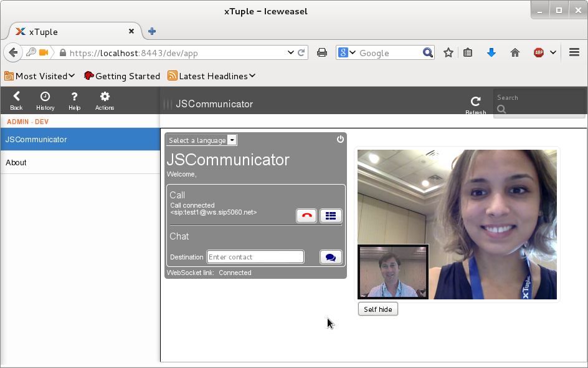The height and width of the screenshot is (368, 588).
Task: Click the sip:test1@ws.sip5060.net address text
Action: coord(214,212)
